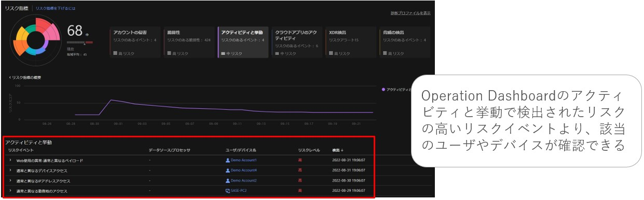Expand the Web使用の異常 risk event row
644x200 pixels.
[10, 160]
